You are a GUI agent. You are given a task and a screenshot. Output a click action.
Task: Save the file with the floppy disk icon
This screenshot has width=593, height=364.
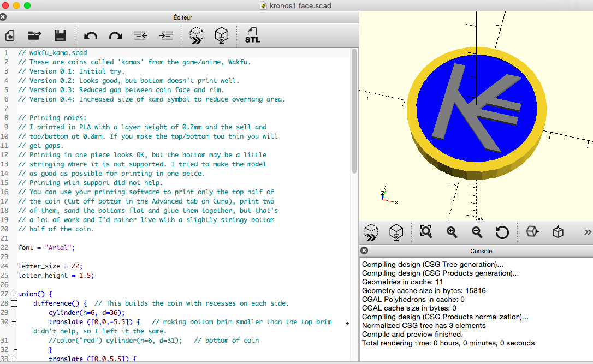coord(60,35)
